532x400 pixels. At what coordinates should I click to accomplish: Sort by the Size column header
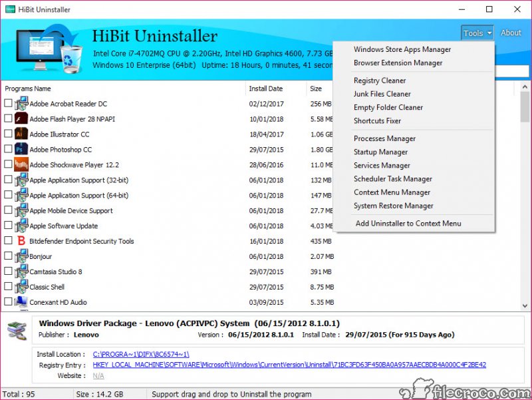(315, 89)
